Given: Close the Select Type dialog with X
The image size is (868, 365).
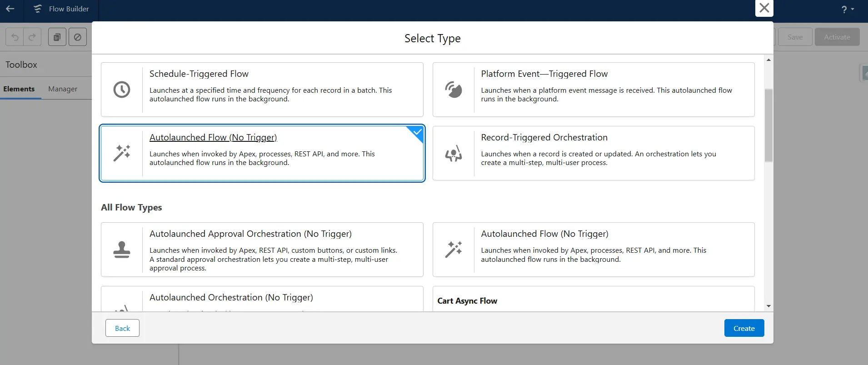Looking at the screenshot, I should (x=764, y=8).
